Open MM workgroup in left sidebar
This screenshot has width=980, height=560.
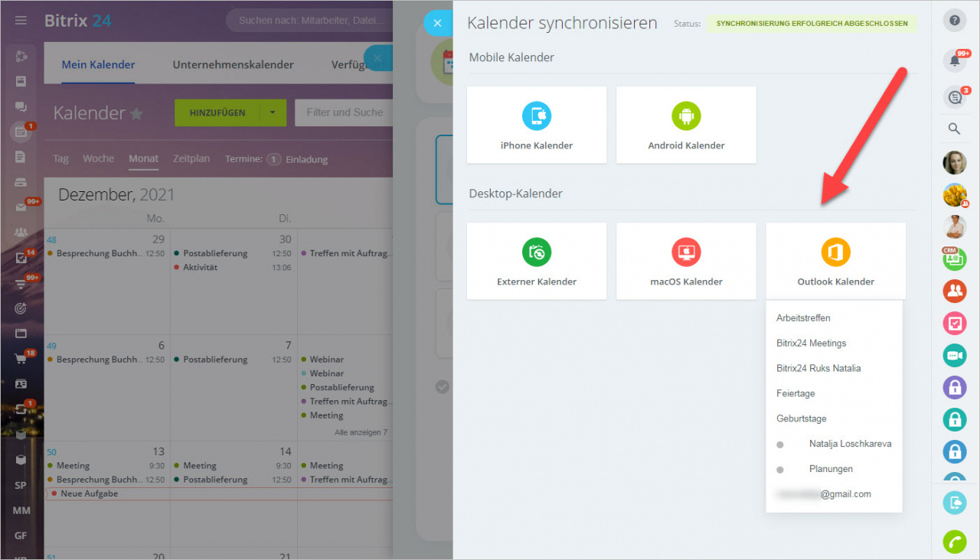(21, 510)
